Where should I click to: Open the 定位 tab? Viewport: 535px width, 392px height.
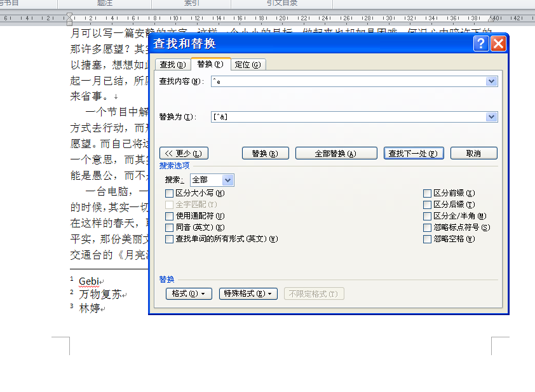pos(248,64)
